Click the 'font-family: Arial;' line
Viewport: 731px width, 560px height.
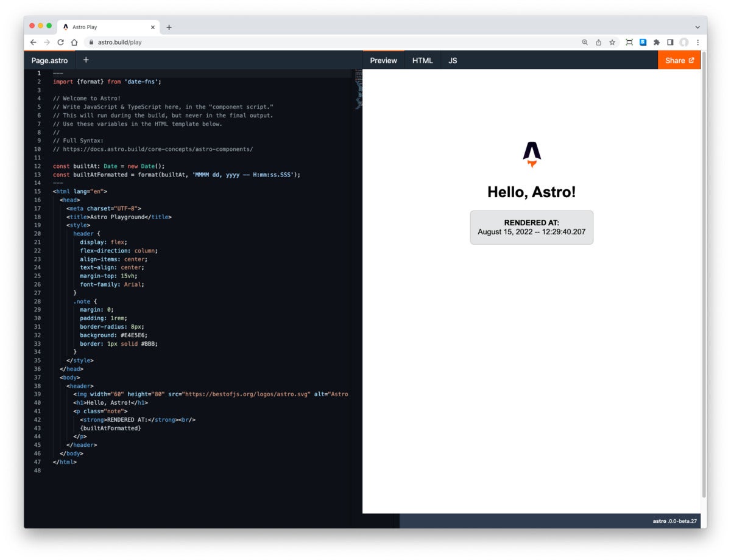pos(112,284)
